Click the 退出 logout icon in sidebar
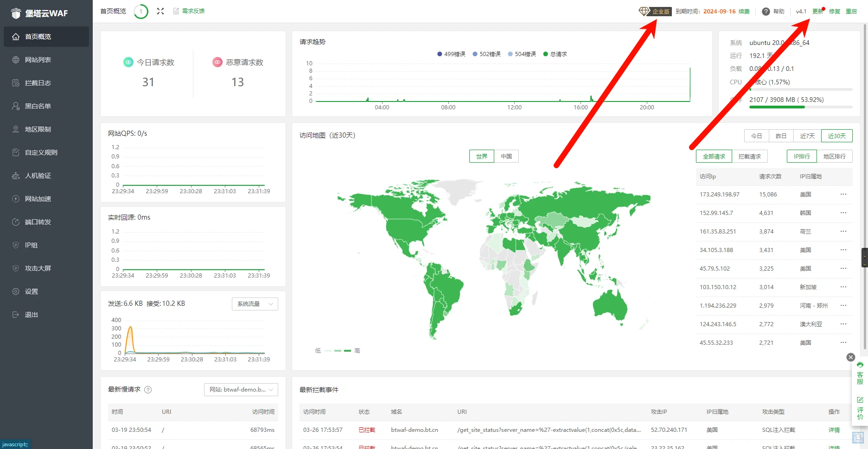Image resolution: width=868 pixels, height=449 pixels. point(16,315)
